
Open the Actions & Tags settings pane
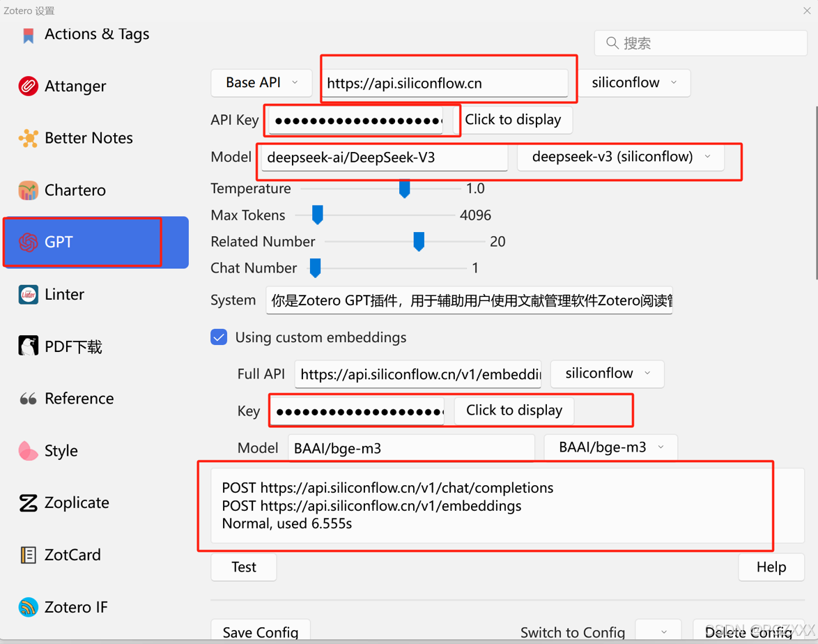[96, 34]
